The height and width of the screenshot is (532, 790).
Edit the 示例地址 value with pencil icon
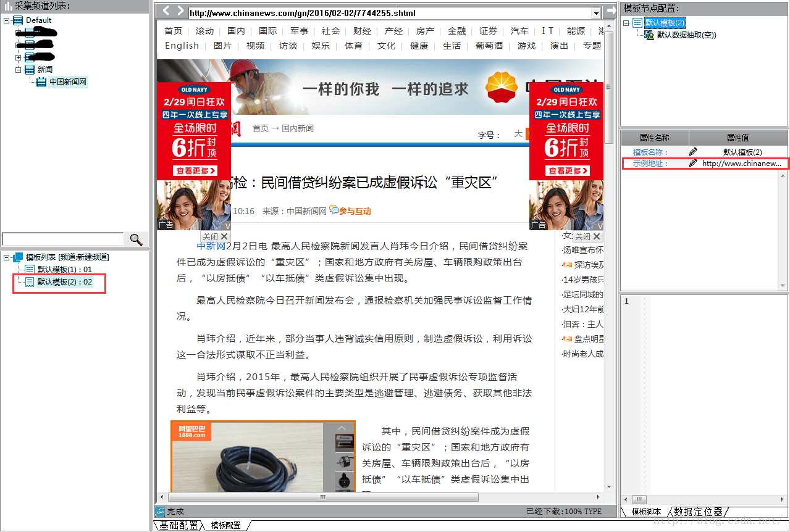(693, 164)
